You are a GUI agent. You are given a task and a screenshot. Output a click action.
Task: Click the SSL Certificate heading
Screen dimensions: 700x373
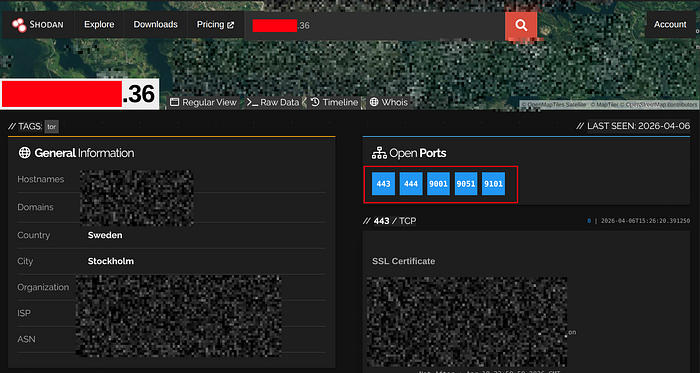tap(404, 261)
